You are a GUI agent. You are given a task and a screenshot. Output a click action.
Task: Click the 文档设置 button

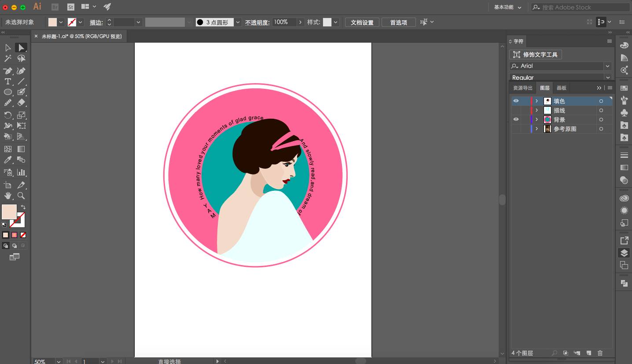point(362,22)
